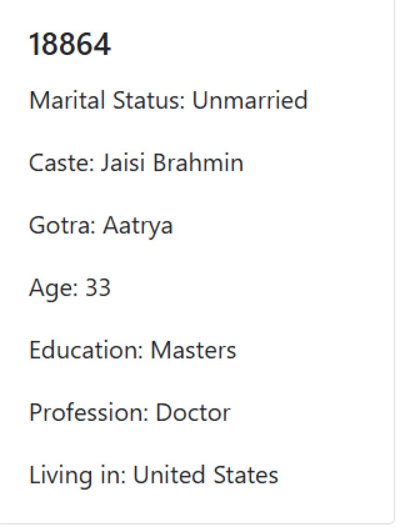Viewport: 405px width, 532px height.
Task: Click the Caste: Jaisi Brahmin text
Action: tap(136, 162)
